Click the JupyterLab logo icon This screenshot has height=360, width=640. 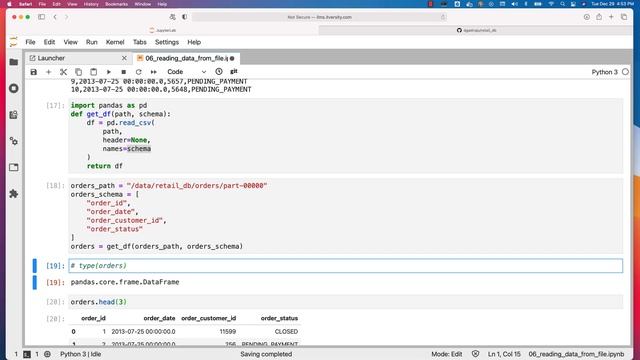(13, 42)
